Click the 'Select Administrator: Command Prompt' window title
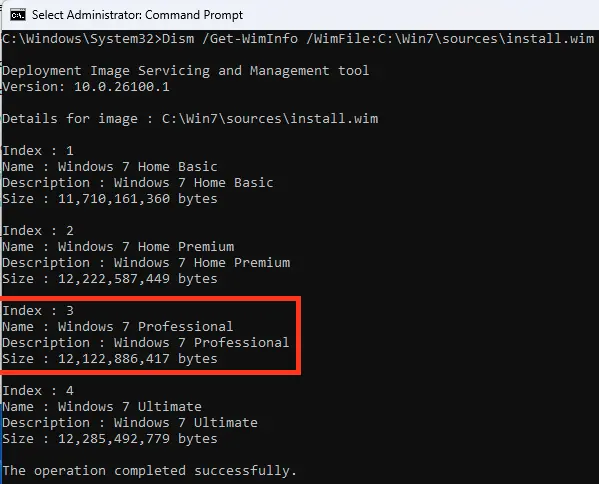This screenshot has height=484, width=599. 137,15
